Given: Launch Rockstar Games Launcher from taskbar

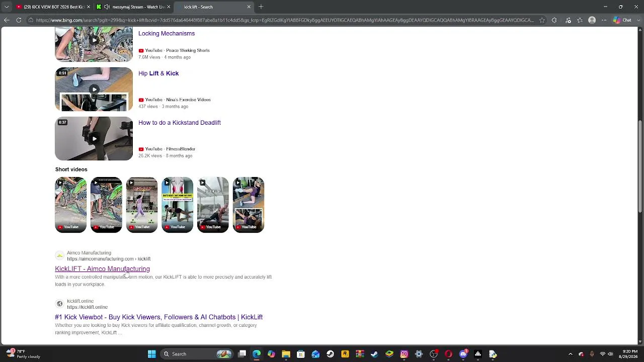Looking at the screenshot, I should (345, 354).
